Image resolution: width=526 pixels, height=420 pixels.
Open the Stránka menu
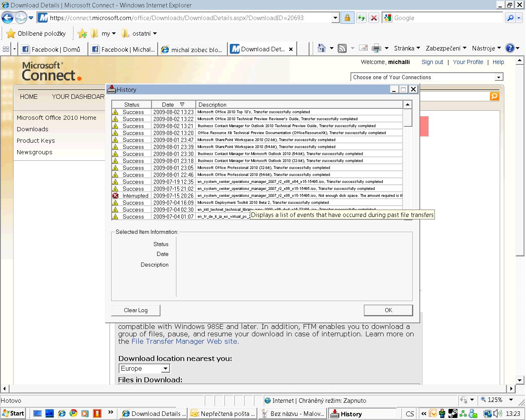407,48
